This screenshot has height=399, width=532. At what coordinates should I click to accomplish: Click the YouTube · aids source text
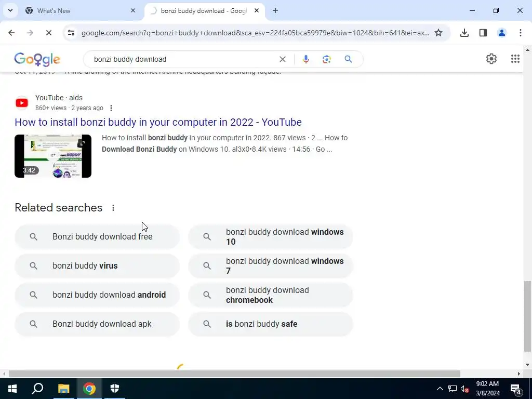[x=59, y=98]
